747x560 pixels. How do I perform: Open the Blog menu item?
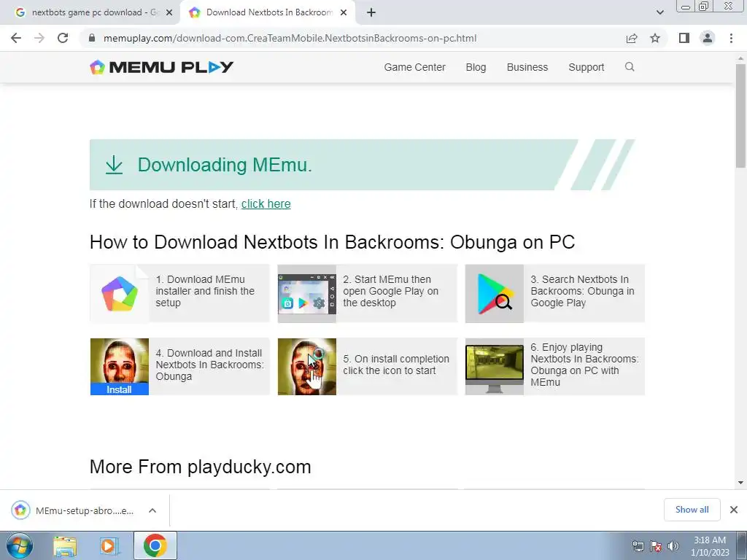(476, 67)
